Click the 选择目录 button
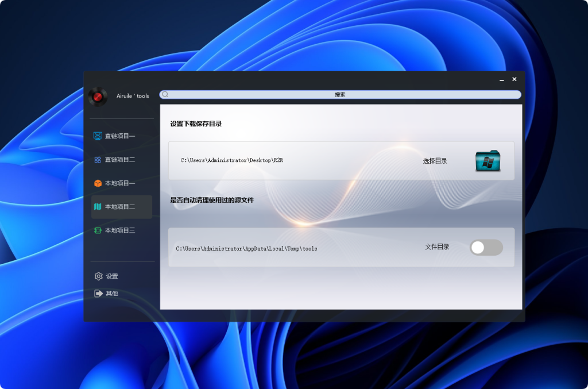The image size is (588, 389). coord(435,161)
